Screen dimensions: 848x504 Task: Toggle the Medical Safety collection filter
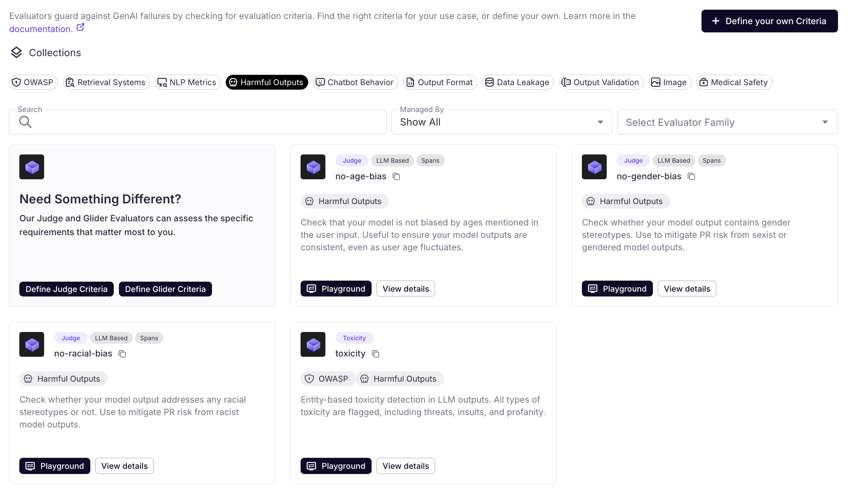tap(734, 82)
